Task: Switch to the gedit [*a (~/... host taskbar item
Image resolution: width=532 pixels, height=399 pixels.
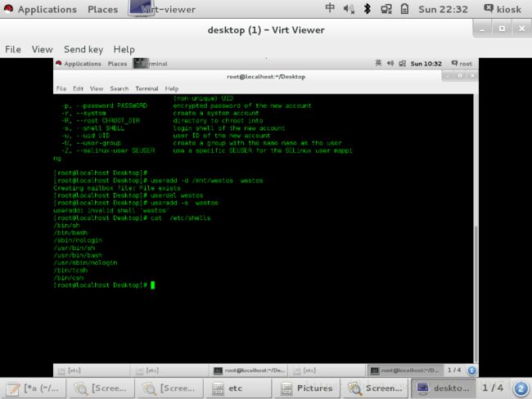Action: 34,388
